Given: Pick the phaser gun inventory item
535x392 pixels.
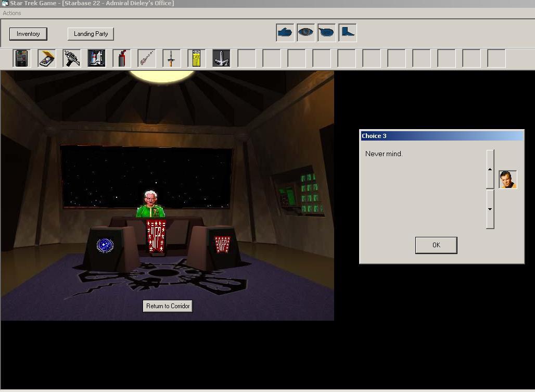Looking at the screenshot, I should (x=72, y=58).
